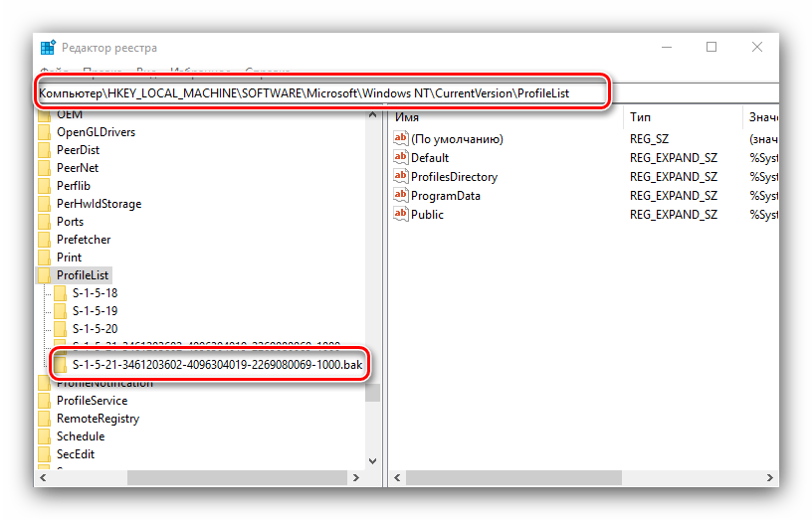
Task: Select the Schedule key
Action: point(81,436)
